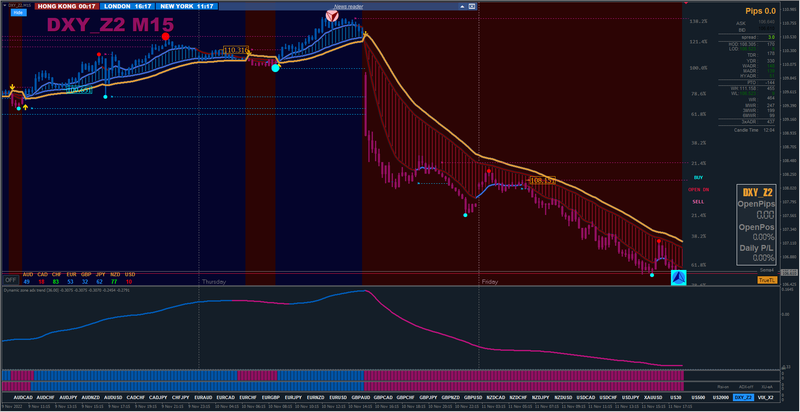
Task: Click the AUD currency strength value
Action: (x=27, y=281)
